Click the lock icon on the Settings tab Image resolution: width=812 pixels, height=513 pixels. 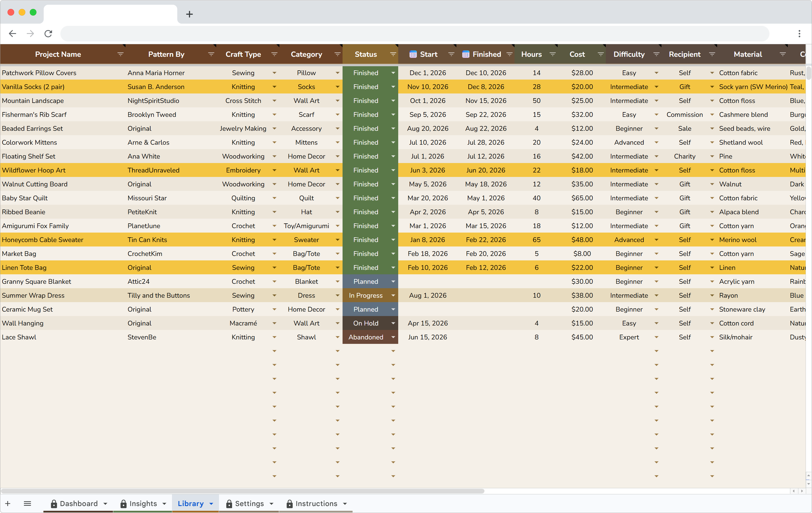coord(229,504)
